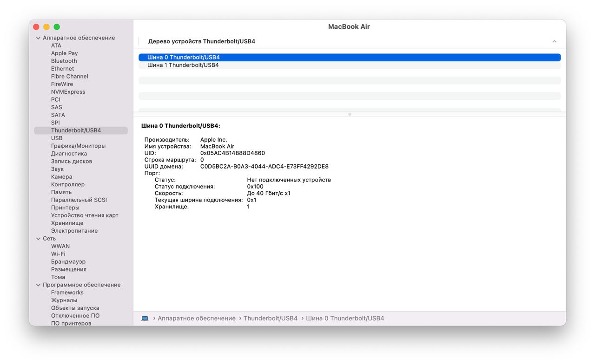This screenshot has width=595, height=364.
Task: Open SATA hardware info
Action: pyautogui.click(x=58, y=115)
